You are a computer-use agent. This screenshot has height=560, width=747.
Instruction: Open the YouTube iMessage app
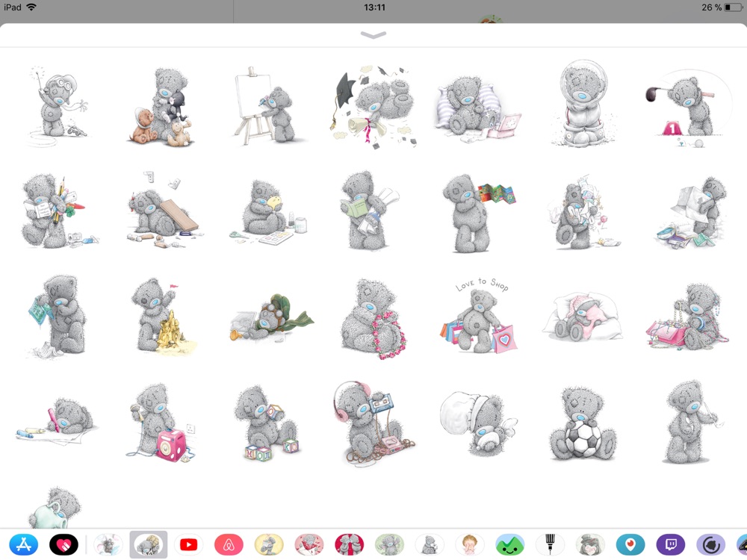coord(189,545)
